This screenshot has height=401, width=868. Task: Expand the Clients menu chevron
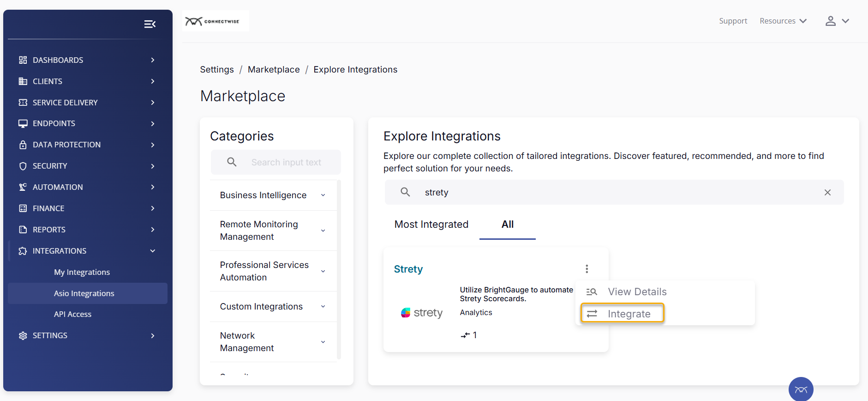coord(153,81)
